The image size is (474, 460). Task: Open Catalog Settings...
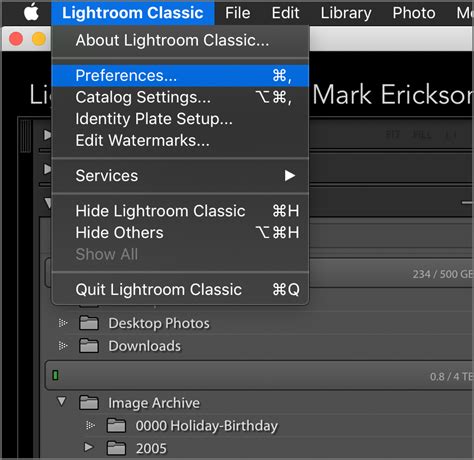[180, 97]
